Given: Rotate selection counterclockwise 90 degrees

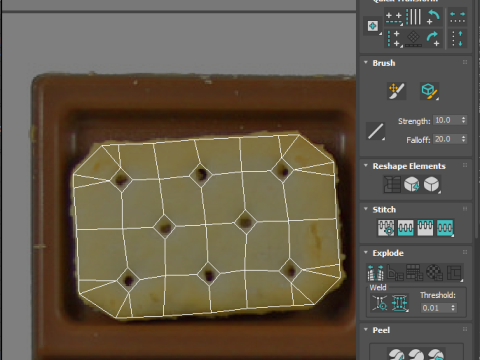Looking at the screenshot, I should (433, 17).
